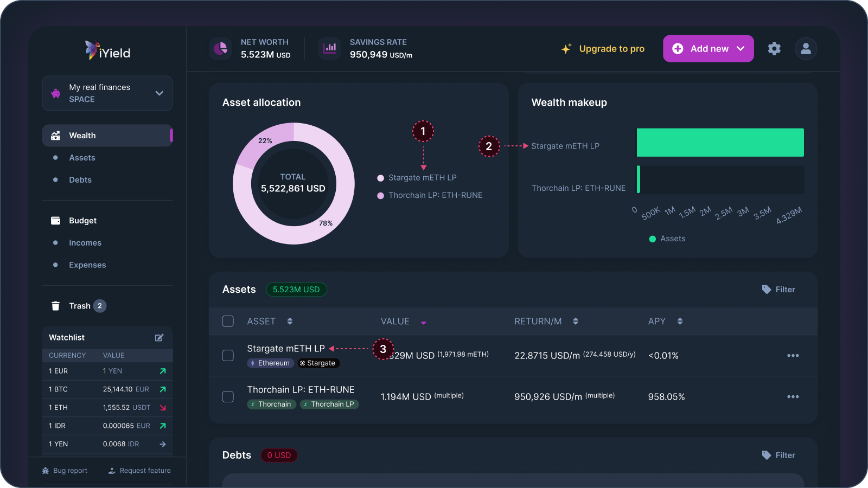Switch to the Debts section in the sidebar
The height and width of the screenshot is (488, 868).
(x=80, y=179)
